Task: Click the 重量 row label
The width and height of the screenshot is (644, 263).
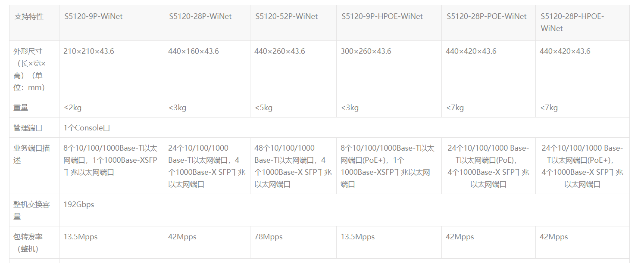Action: pyautogui.click(x=21, y=108)
